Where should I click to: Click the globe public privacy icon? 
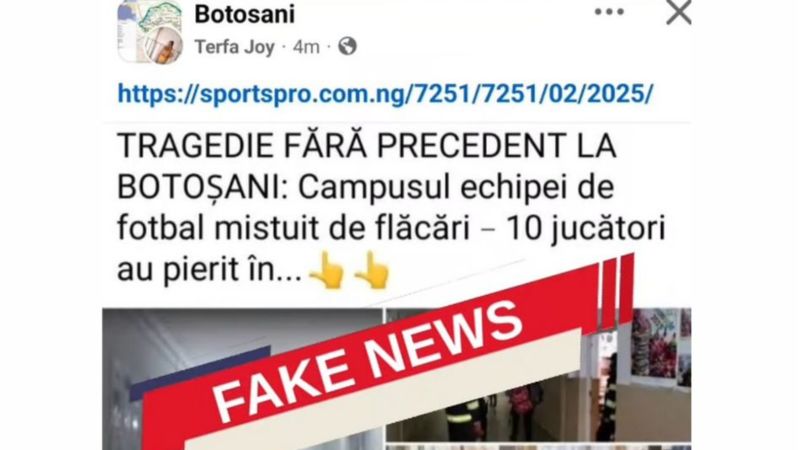pos(347,46)
